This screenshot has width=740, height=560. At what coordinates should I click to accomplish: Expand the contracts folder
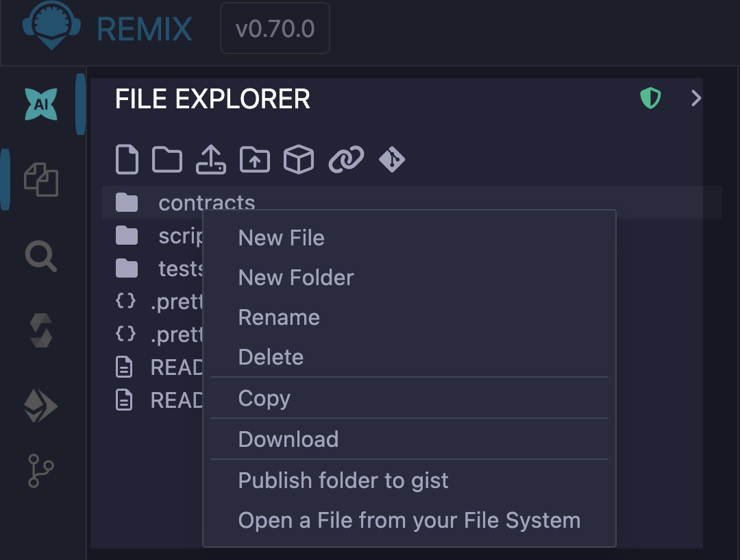(412, 203)
